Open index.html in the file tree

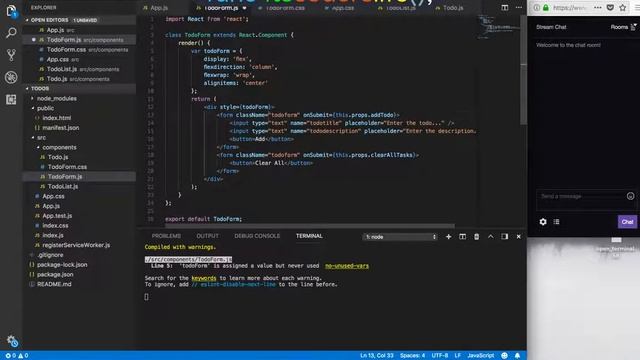coord(57,118)
